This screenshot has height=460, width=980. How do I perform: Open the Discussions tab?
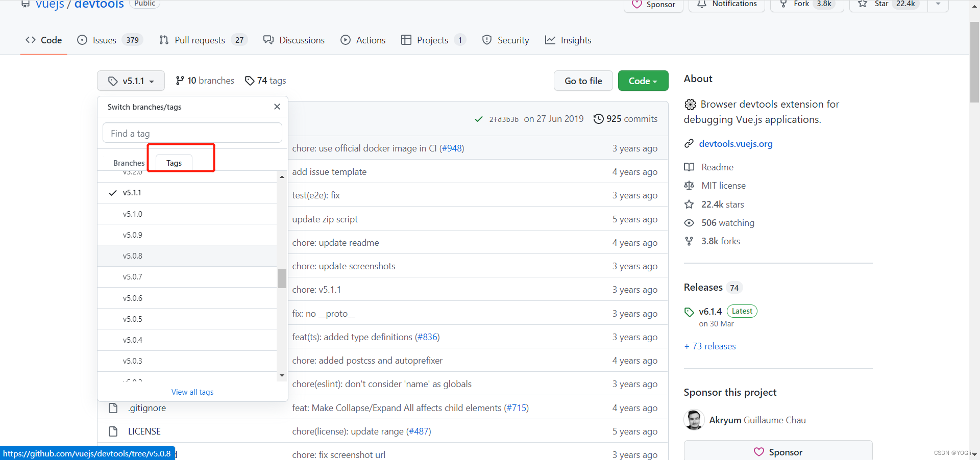pos(294,40)
